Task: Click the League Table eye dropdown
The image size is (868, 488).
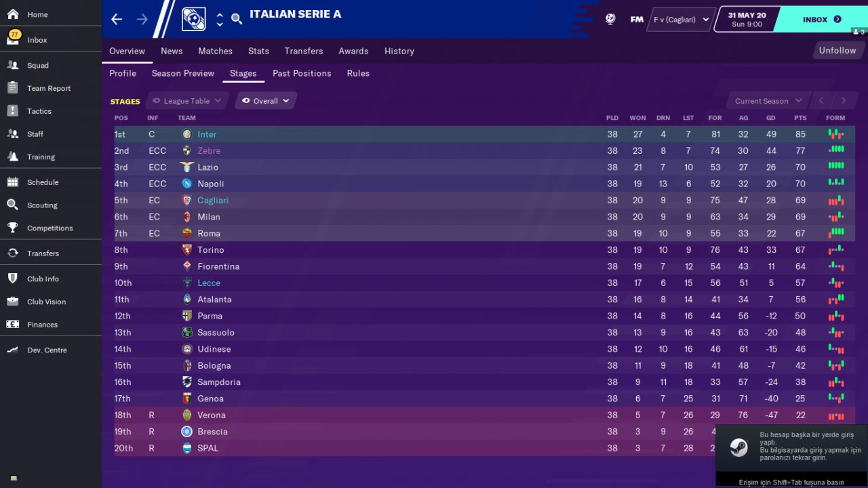Action: tap(186, 101)
